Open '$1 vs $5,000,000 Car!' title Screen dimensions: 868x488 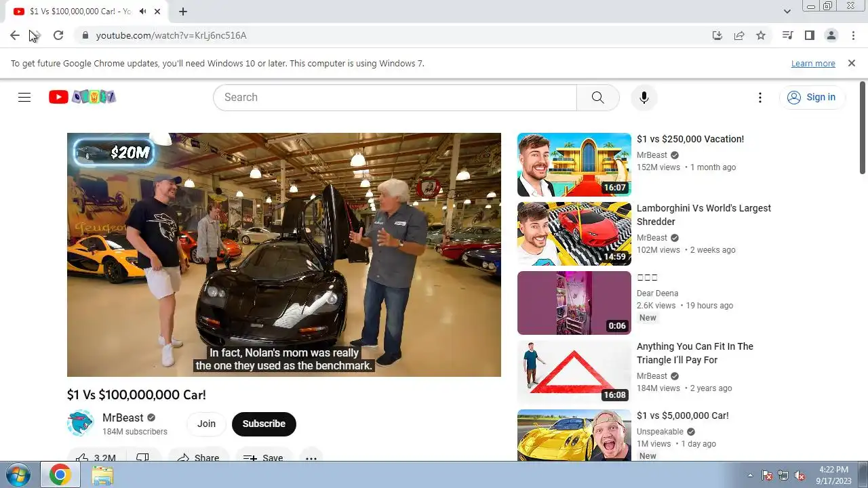(x=683, y=415)
